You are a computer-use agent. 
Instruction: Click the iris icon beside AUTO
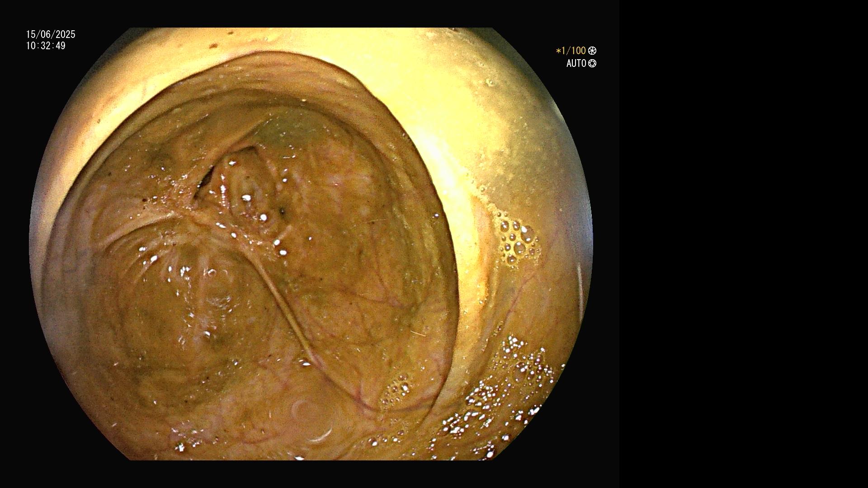pos(592,64)
